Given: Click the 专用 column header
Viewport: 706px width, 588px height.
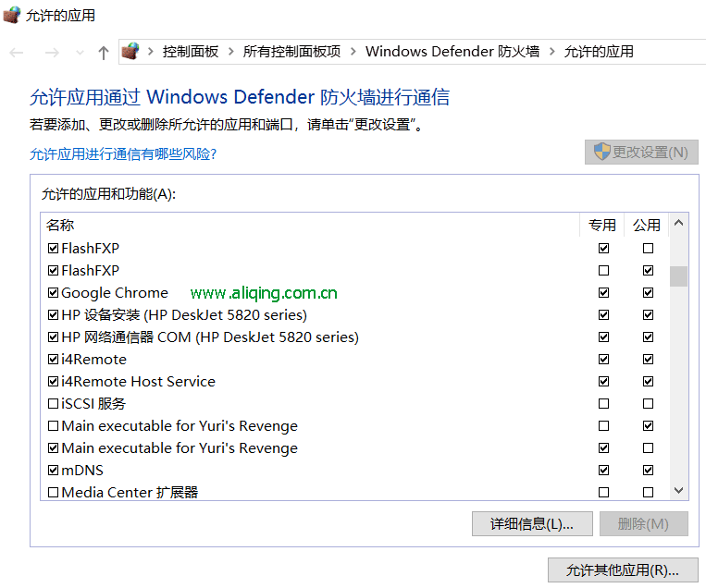Looking at the screenshot, I should (602, 225).
